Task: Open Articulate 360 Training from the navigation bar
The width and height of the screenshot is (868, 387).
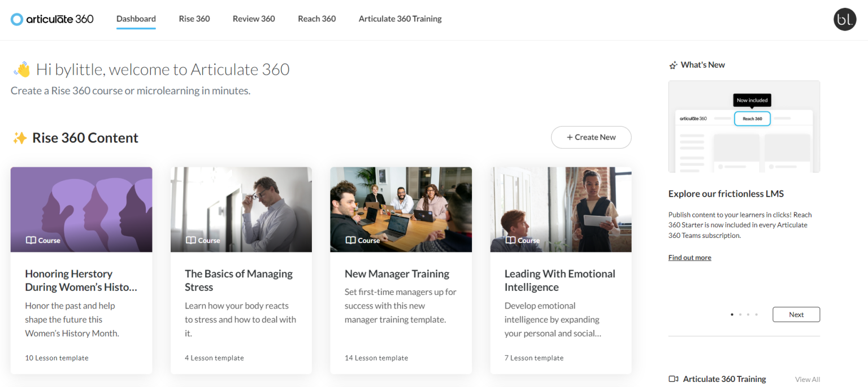Action: tap(400, 19)
